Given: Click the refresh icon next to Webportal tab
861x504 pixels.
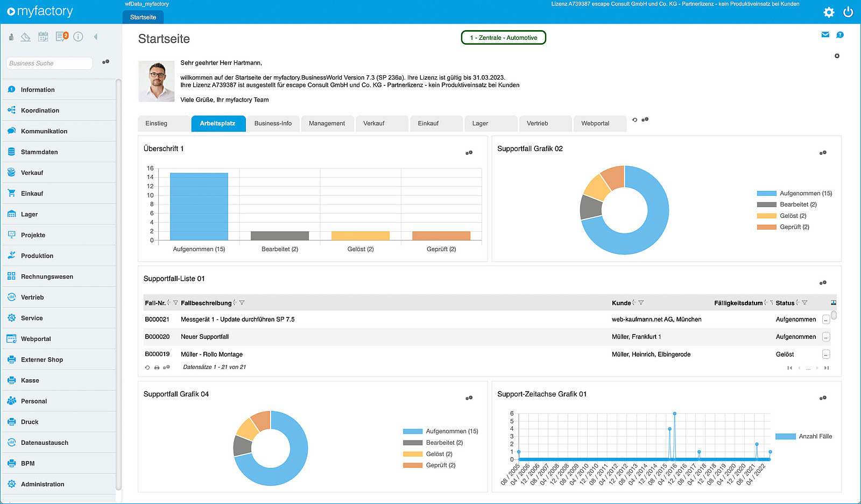Looking at the screenshot, I should coord(635,120).
